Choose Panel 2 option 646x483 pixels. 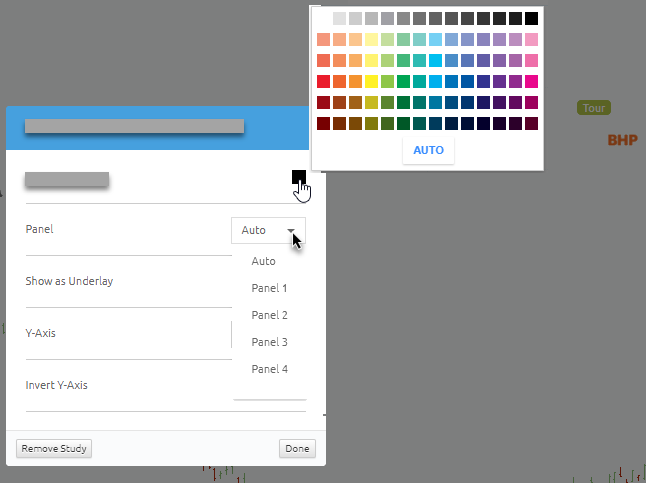269,315
